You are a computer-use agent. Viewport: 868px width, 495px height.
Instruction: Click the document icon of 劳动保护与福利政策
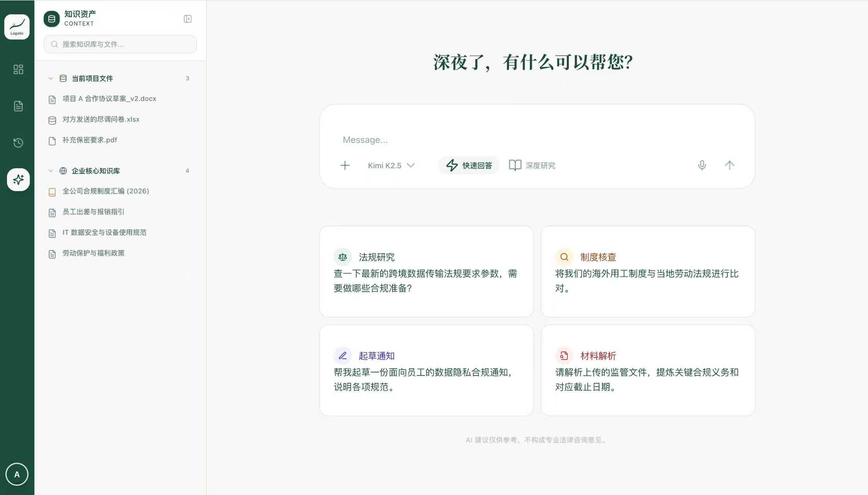[52, 254]
